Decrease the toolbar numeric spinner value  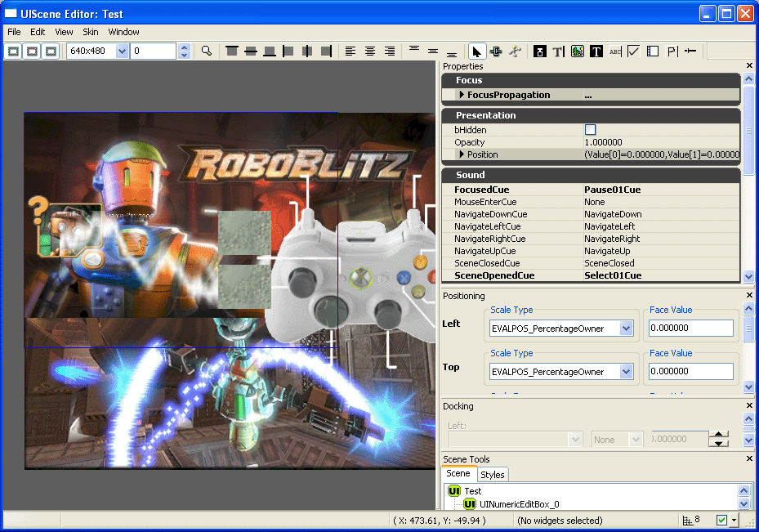tap(184, 55)
